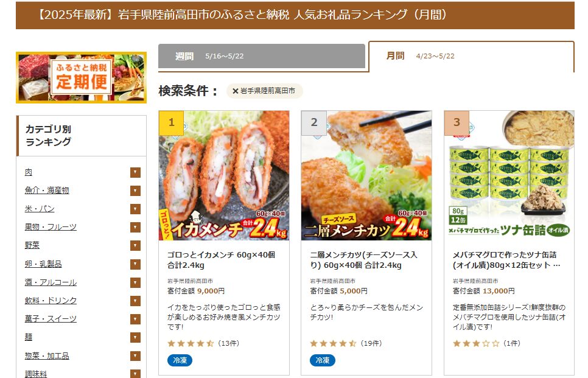Click the ゴロっとイカメンチ product title
Image resolution: width=588 pixels, height=378 pixels.
click(x=221, y=260)
